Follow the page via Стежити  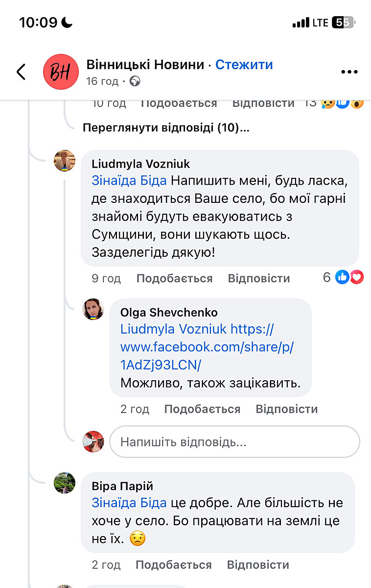click(244, 65)
